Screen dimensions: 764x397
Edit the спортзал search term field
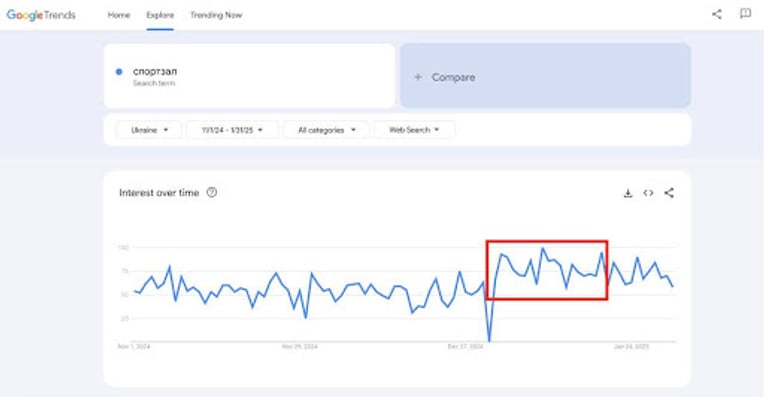249,76
